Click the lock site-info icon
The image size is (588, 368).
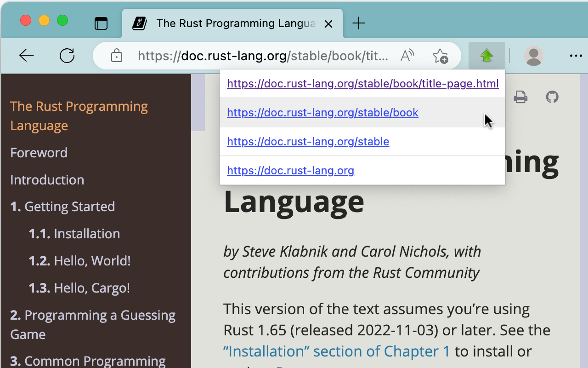[117, 56]
